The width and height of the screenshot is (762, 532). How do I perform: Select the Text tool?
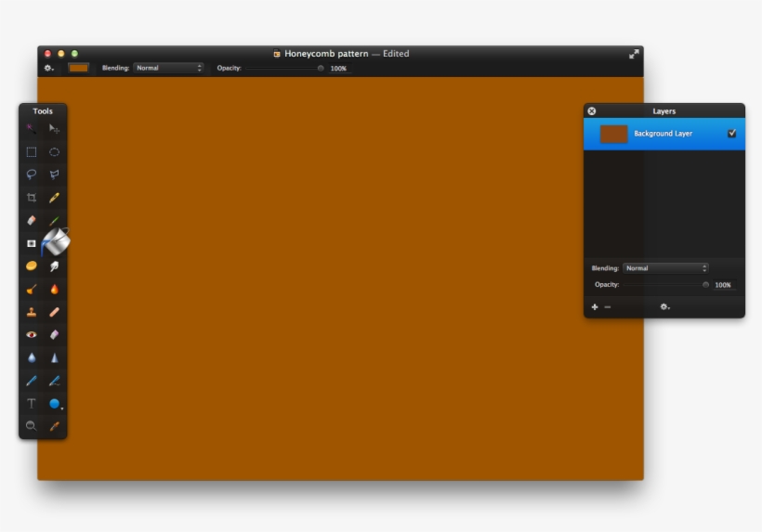tap(31, 404)
